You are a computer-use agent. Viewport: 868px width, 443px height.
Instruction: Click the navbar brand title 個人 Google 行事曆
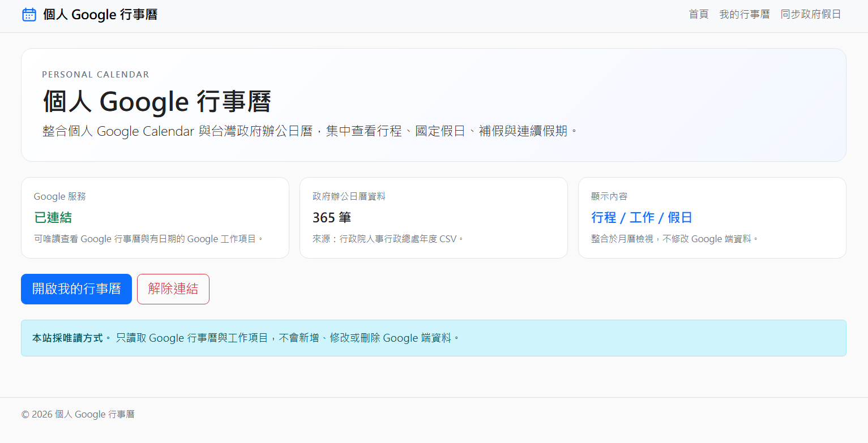pyautogui.click(x=100, y=15)
